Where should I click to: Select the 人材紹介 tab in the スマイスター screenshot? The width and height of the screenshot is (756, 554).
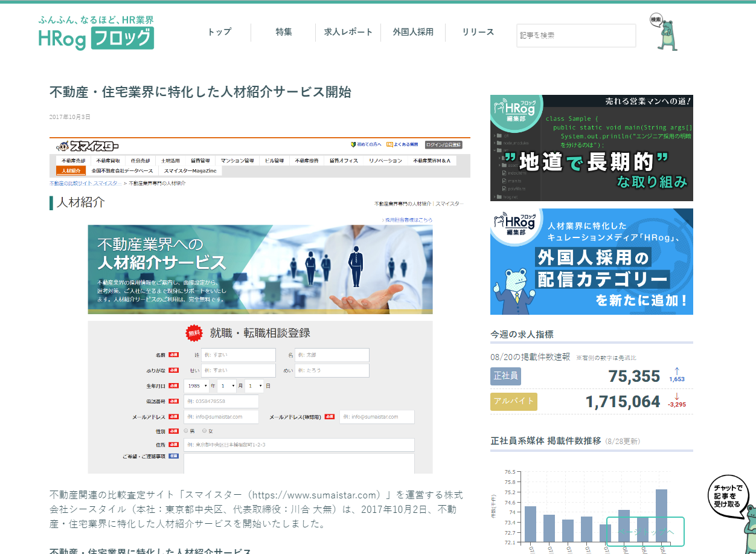71,170
